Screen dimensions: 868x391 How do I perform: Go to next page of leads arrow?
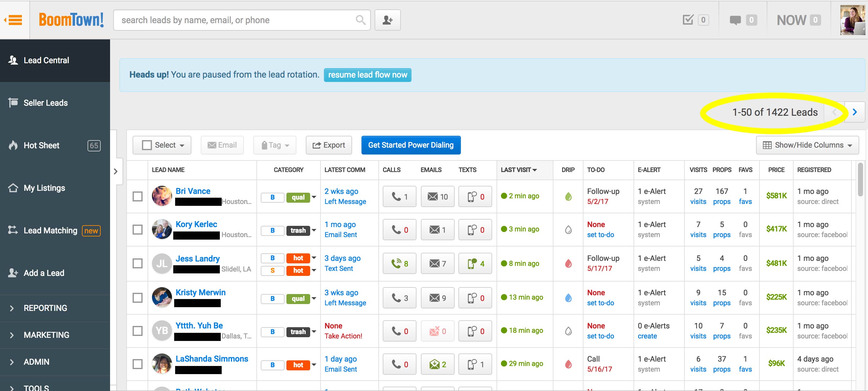(855, 112)
